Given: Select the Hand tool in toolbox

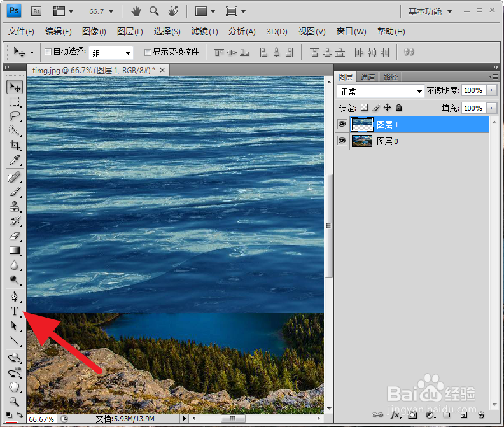Looking at the screenshot, I should coord(15,387).
